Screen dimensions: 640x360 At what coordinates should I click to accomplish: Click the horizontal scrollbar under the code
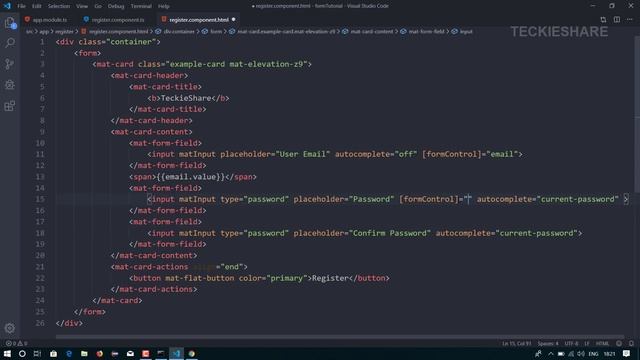click(x=339, y=337)
